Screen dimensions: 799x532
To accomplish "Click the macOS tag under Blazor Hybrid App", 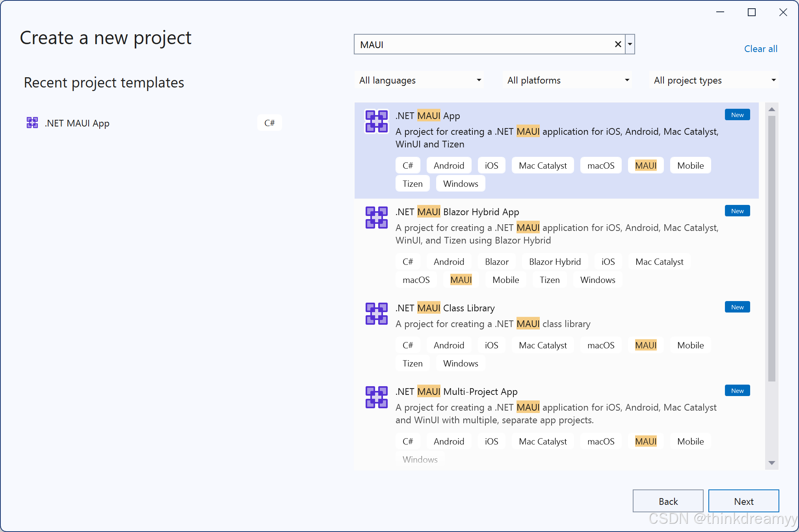I will pyautogui.click(x=416, y=280).
